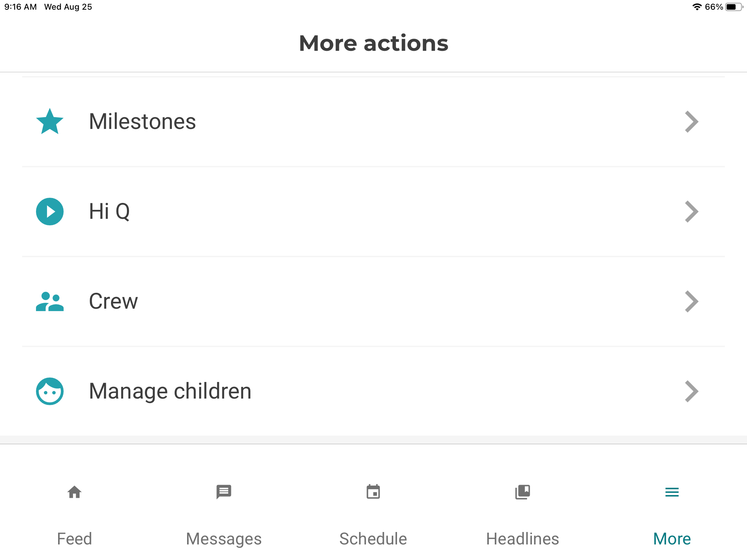Open the Milestones menu entry
747x560 pixels.
(x=142, y=122)
